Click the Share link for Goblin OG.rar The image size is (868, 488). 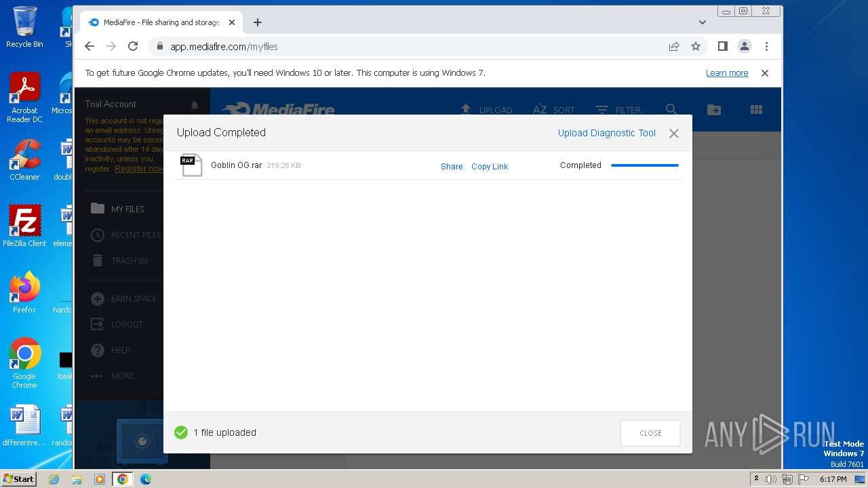coord(452,166)
